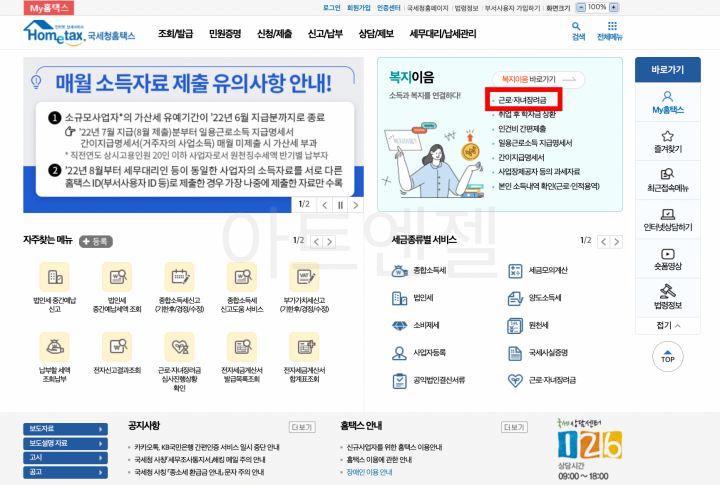Go to the previous 세금종류별 서비스 page
Image resolution: width=720 pixels, height=485 pixels.
[604, 242]
